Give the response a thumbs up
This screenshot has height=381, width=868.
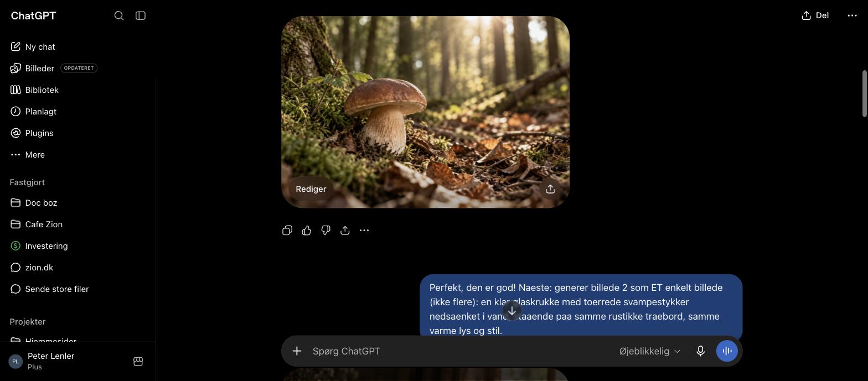307,231
